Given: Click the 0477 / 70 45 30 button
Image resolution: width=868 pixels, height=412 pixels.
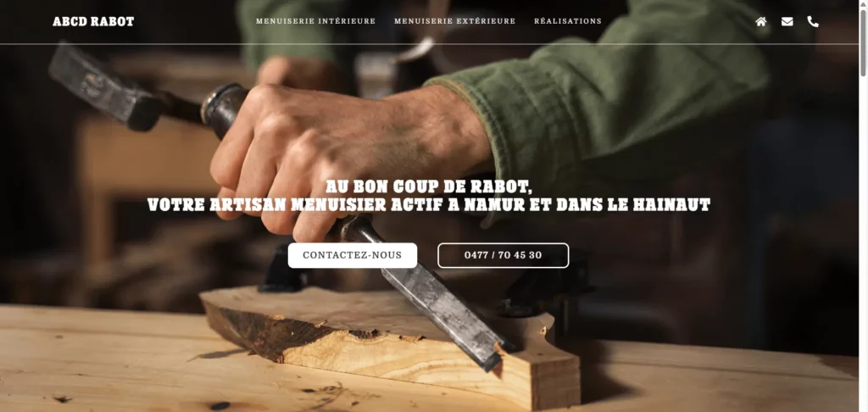Looking at the screenshot, I should coord(504,255).
